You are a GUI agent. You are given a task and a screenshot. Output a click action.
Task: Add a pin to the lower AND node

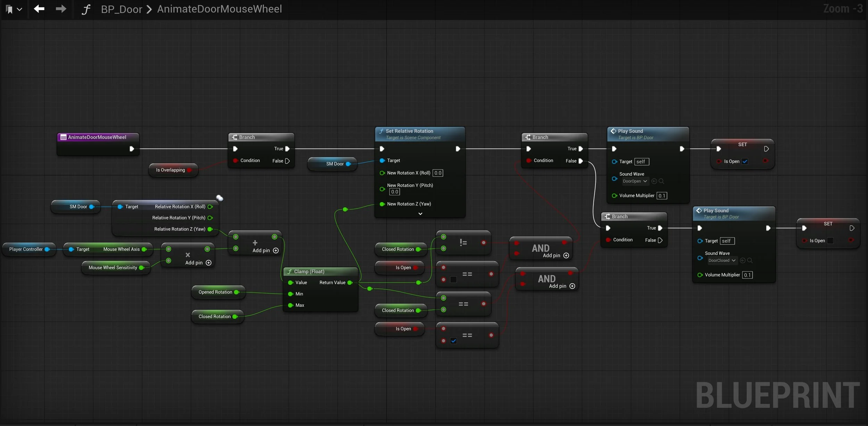coord(572,286)
